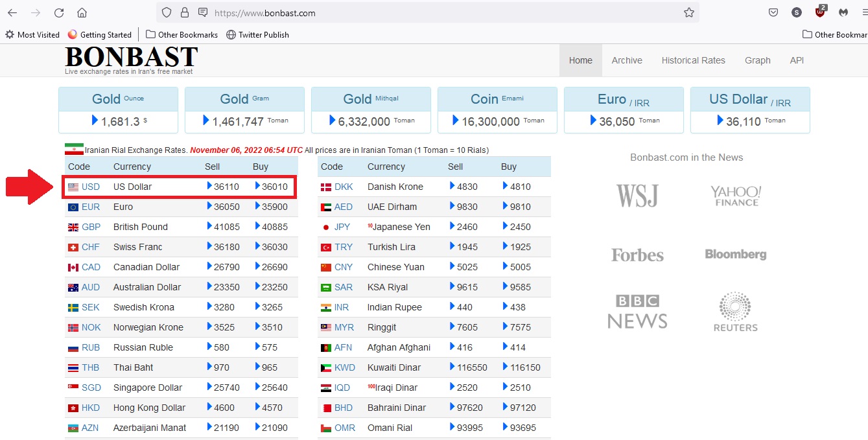Click the Iran flag beside exchange rates heading

click(74, 150)
